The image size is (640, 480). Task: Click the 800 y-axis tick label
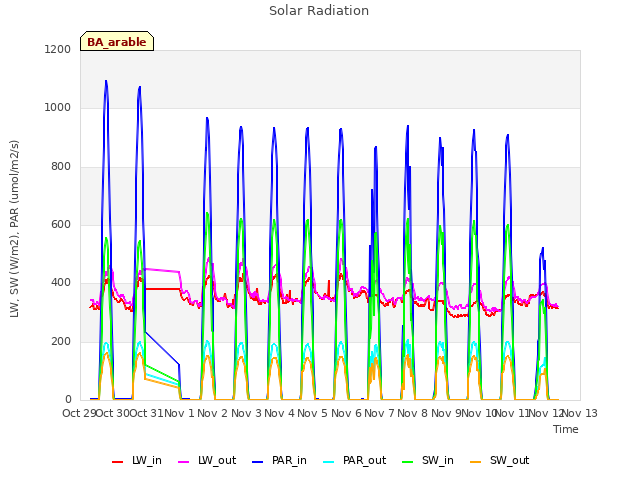[61, 167]
